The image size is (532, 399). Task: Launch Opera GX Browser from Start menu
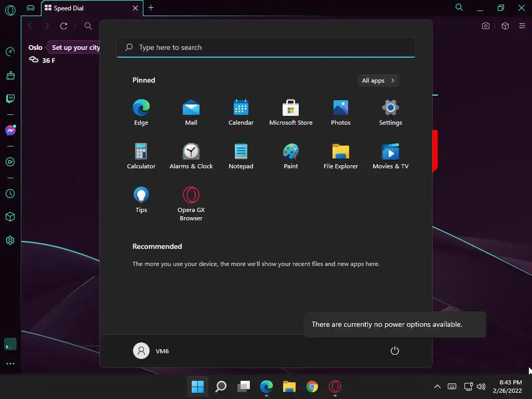click(191, 204)
